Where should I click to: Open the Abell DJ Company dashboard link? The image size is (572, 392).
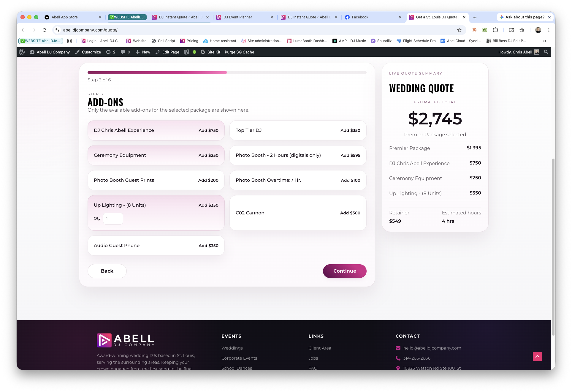click(x=50, y=52)
